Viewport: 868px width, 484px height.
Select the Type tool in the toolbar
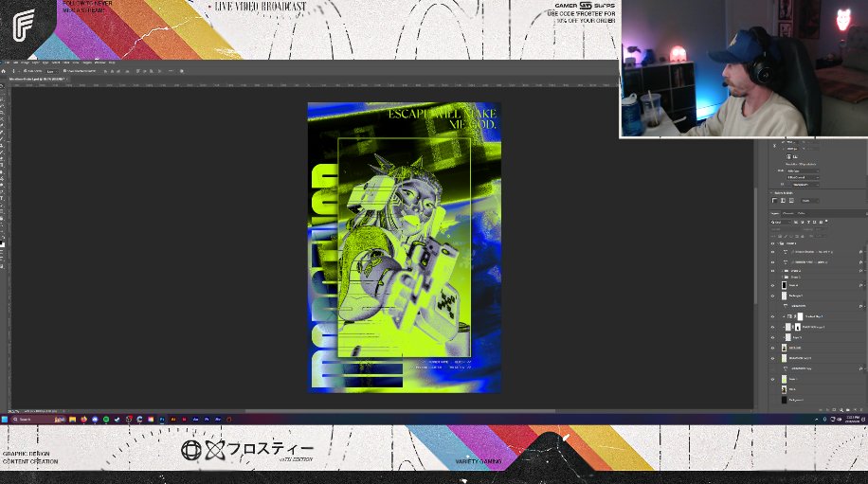coord(3,198)
